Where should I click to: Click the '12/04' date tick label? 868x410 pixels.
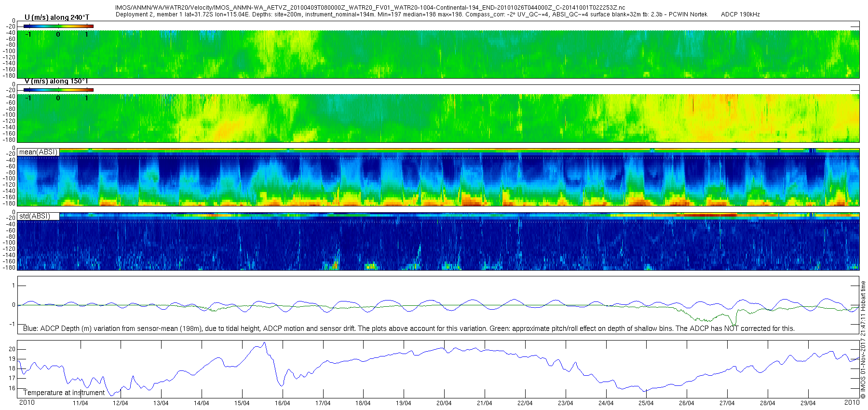pos(121,403)
